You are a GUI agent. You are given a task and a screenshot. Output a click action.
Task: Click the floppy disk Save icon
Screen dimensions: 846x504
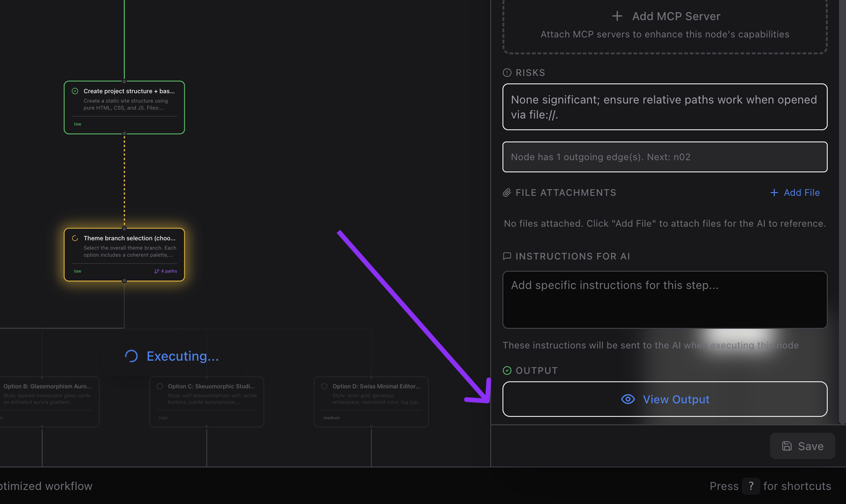[x=787, y=446]
